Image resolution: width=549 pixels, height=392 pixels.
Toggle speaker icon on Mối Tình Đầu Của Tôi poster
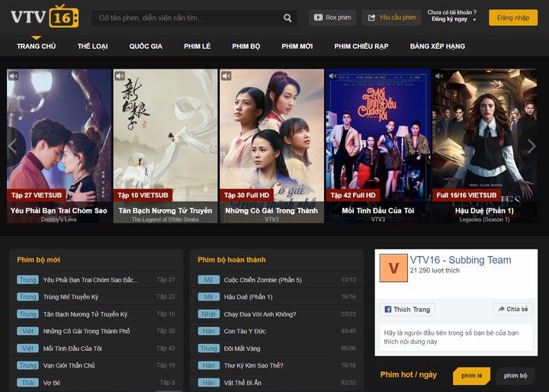point(333,76)
